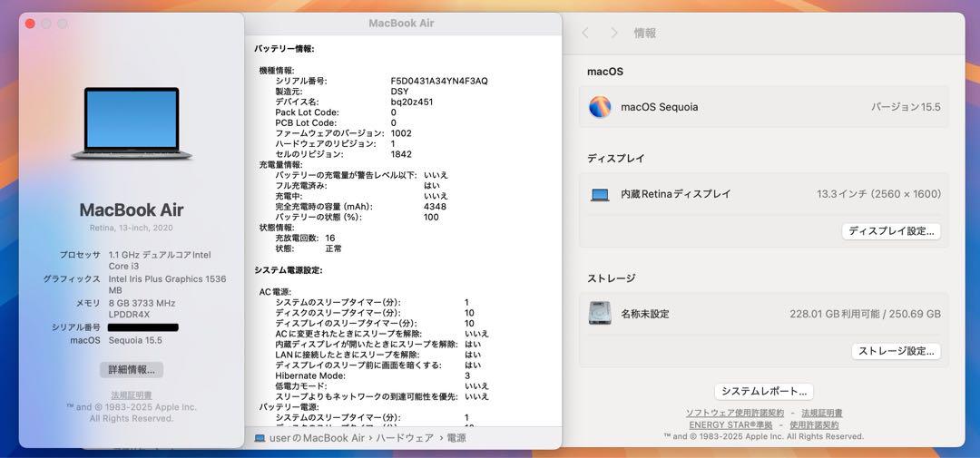Screen dimensions: 980x458
Task: Click the macOS Sequoia version row
Action: pos(764,107)
